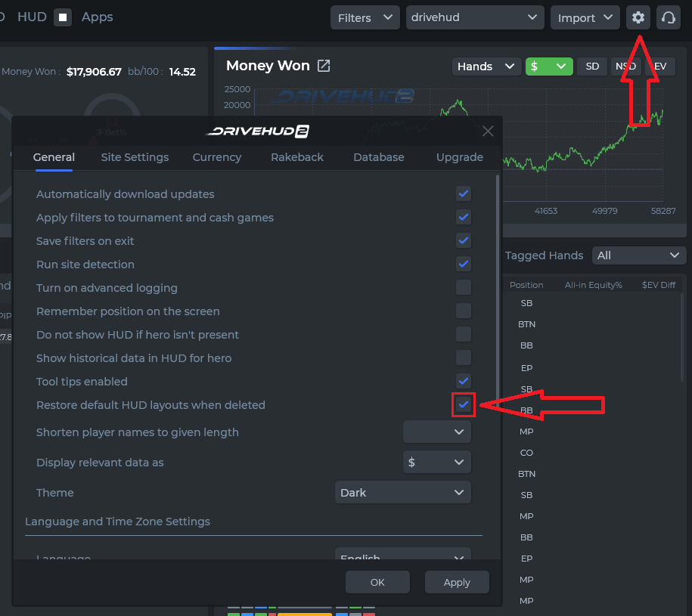Viewport: 692px width, 616px height.
Task: Toggle the EV graph line button
Action: tap(659, 67)
